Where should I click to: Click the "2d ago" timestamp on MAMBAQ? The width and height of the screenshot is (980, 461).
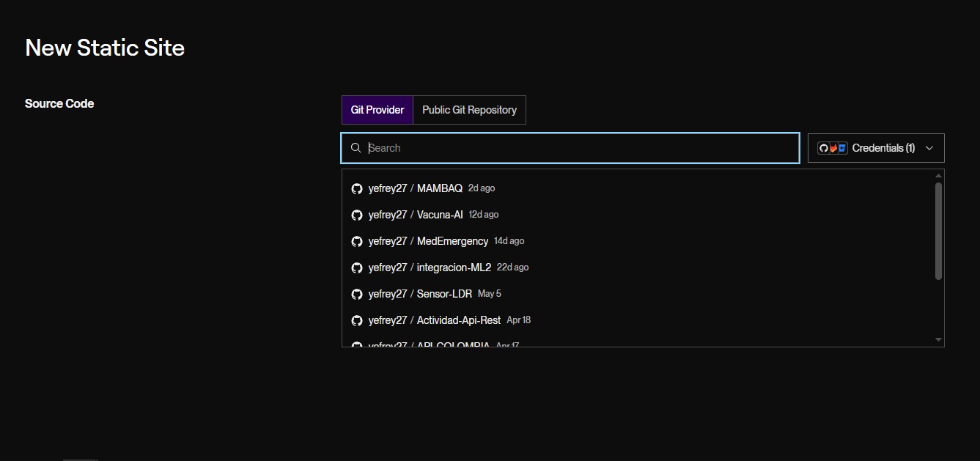click(x=482, y=188)
